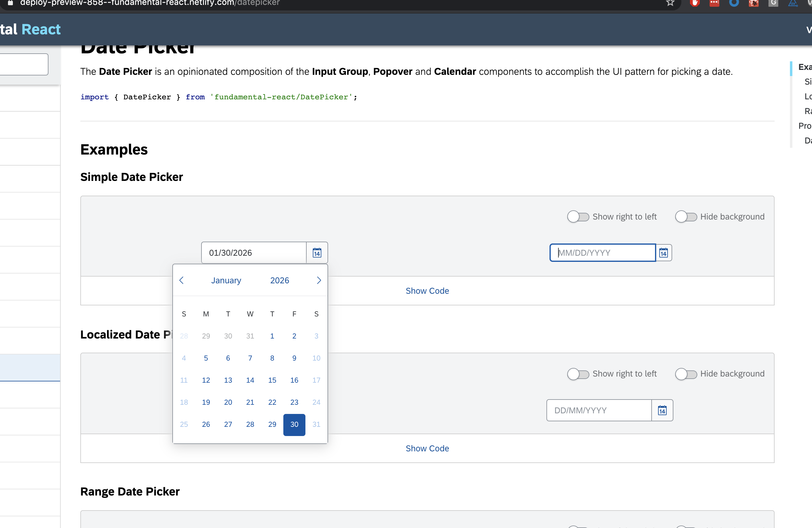The height and width of the screenshot is (528, 812).
Task: Select January 12 in calendar
Action: click(206, 380)
